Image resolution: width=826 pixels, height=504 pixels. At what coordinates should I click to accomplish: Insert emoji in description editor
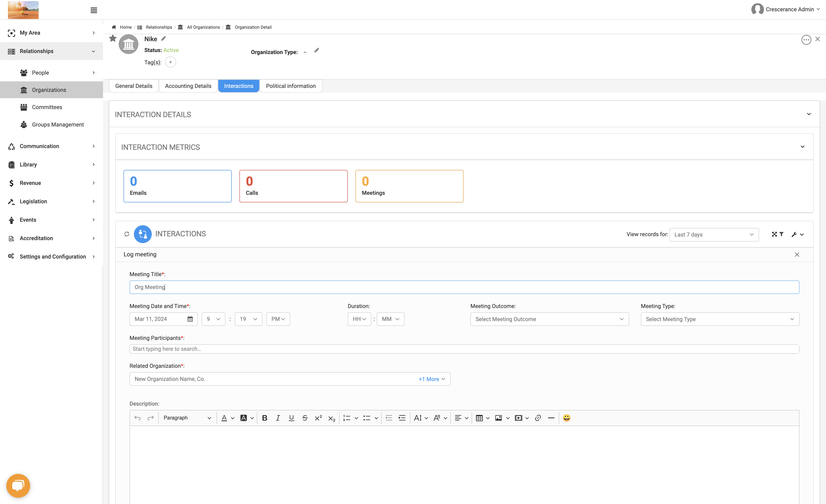point(567,418)
